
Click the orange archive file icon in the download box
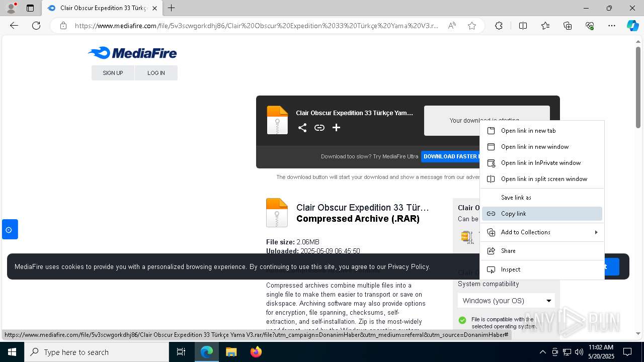pyautogui.click(x=277, y=120)
